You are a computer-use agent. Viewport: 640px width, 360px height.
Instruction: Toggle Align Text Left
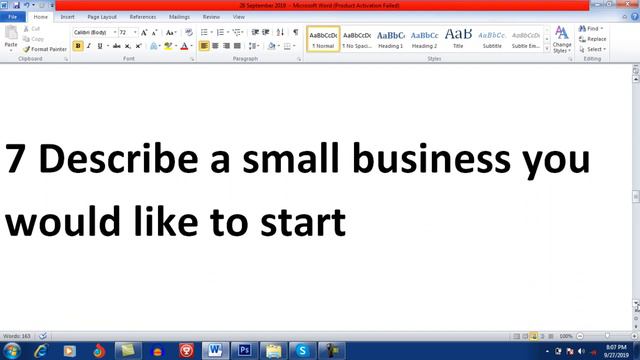tap(204, 46)
